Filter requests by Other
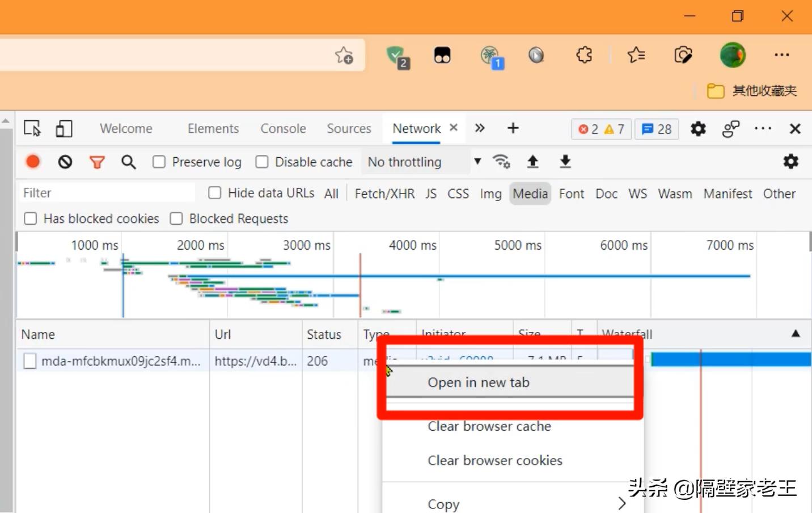This screenshot has width=812, height=513. click(x=779, y=194)
